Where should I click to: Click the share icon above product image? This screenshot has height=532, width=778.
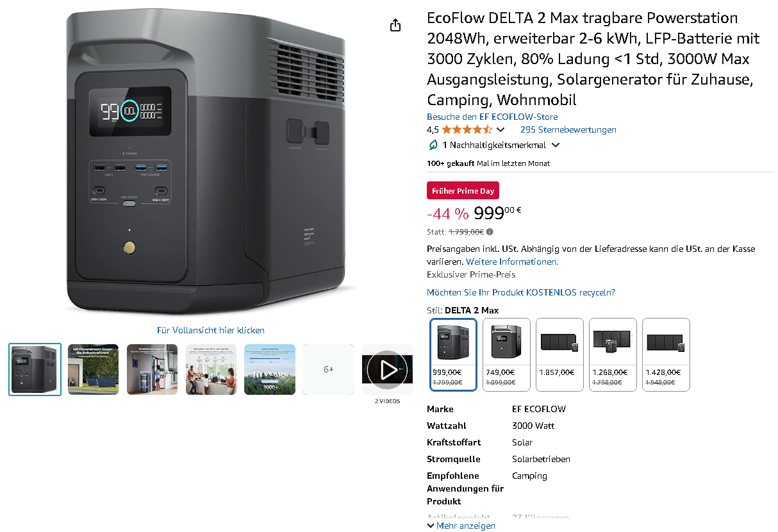point(395,25)
